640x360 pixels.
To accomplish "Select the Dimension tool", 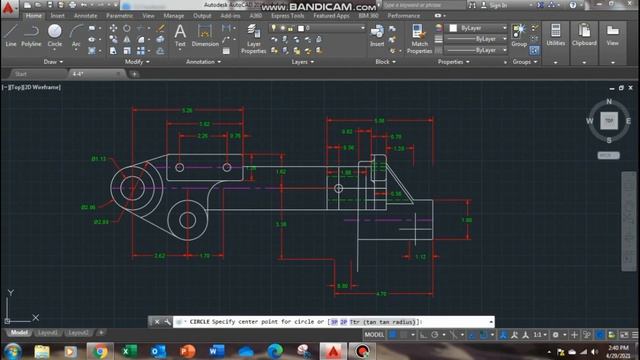I will pos(205,35).
